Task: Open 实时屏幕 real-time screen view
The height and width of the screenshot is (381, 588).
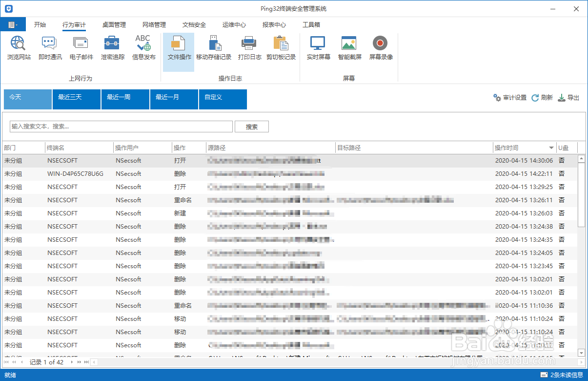Action: coord(318,48)
